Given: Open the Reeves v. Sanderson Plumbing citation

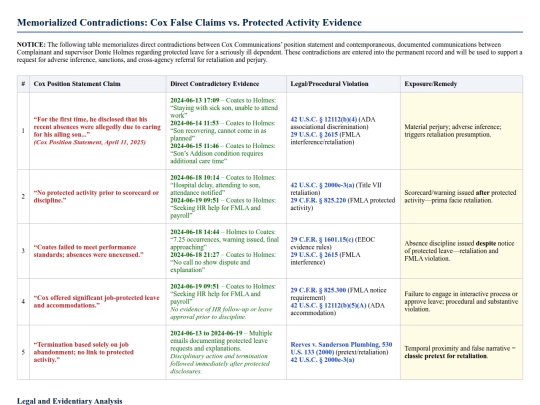Looking at the screenshot, I should (341, 348).
